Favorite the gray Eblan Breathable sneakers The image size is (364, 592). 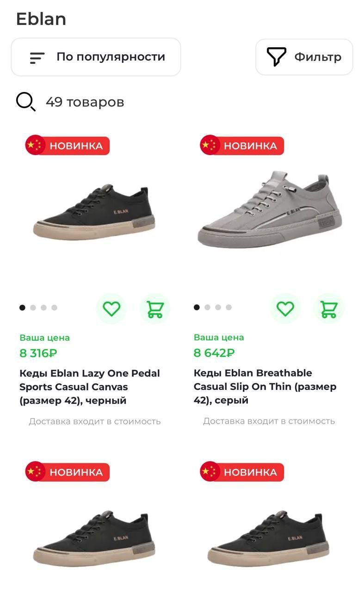click(x=285, y=308)
